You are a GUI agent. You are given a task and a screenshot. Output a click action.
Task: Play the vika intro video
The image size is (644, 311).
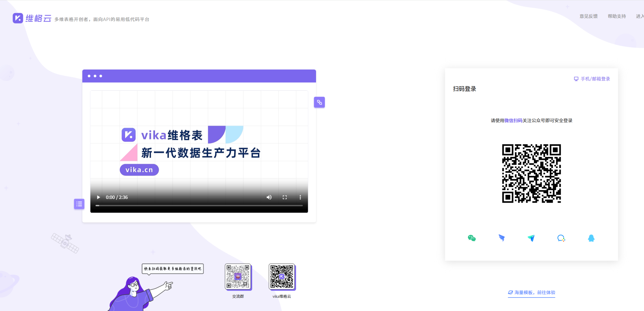click(x=98, y=197)
